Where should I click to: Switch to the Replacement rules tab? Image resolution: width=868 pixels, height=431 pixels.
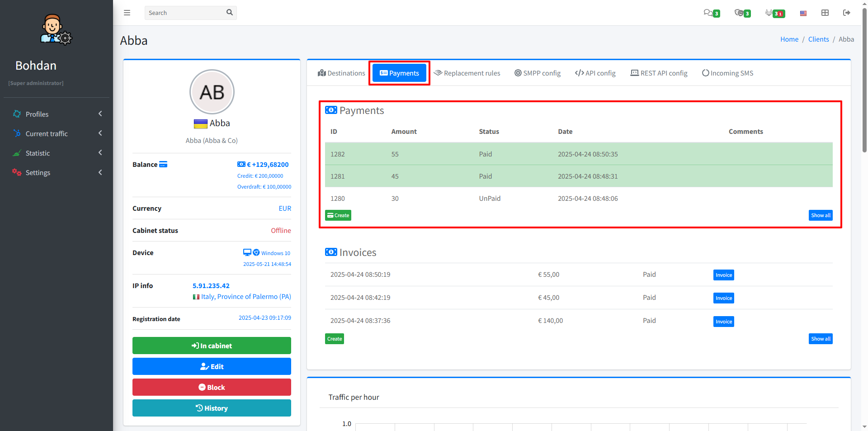pos(467,73)
